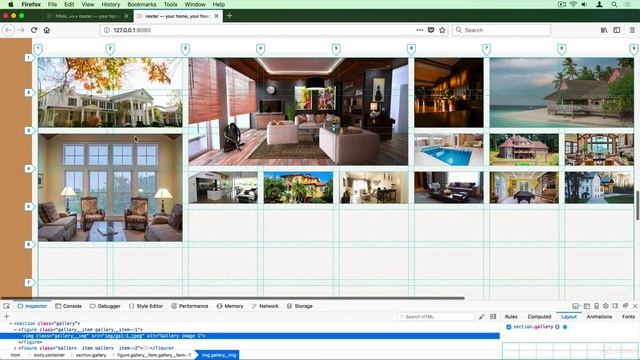Click the body.container breadcrumb
640x360 pixels.
pyautogui.click(x=49, y=355)
